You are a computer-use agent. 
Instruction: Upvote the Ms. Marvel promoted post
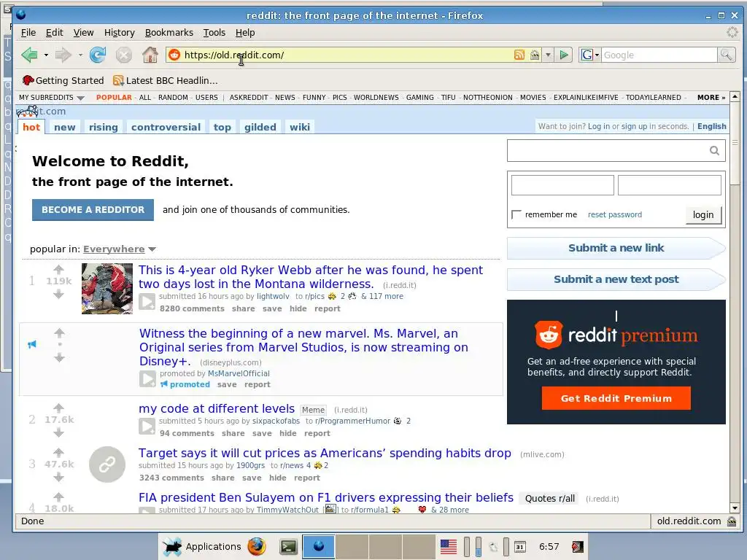59,332
